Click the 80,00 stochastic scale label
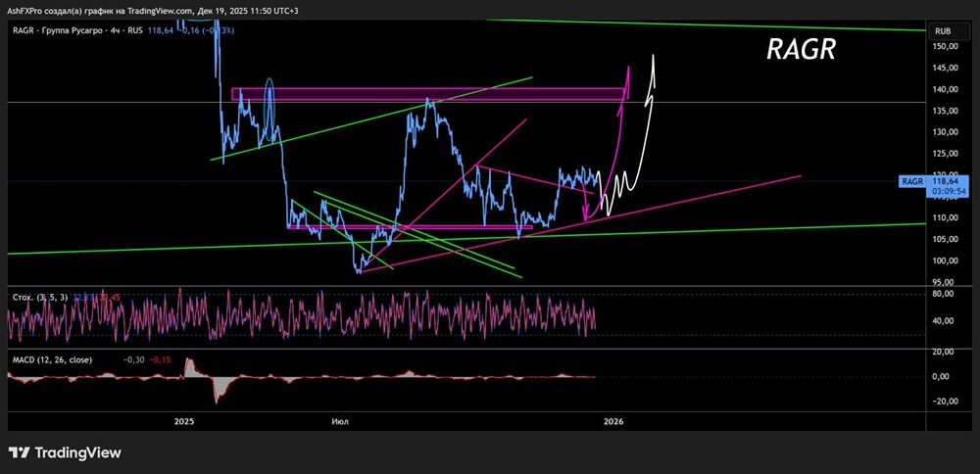Image resolution: width=980 pixels, height=474 pixels. (x=943, y=293)
